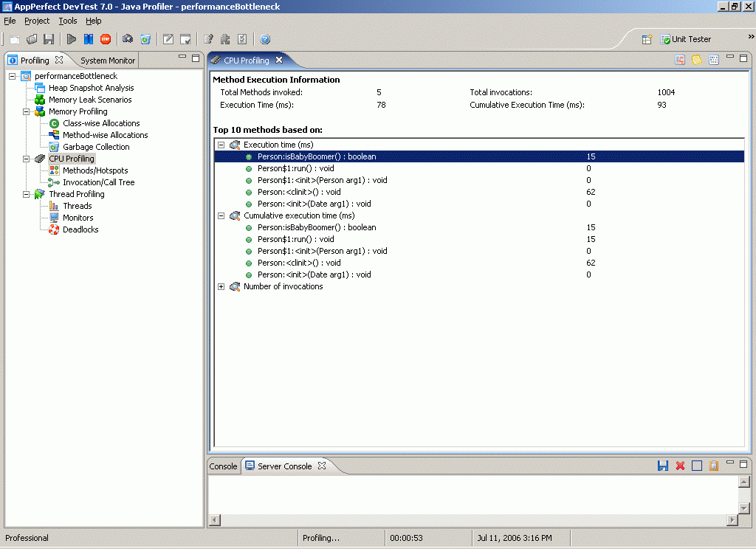
Task: Expand the Number of invocations group
Action: [x=221, y=287]
